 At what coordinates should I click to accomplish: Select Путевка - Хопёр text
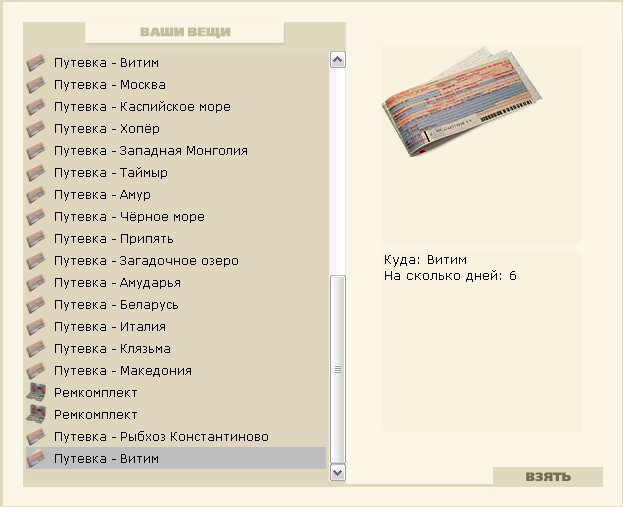pyautogui.click(x=107, y=129)
